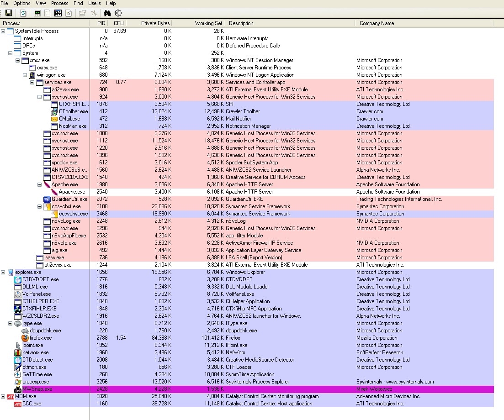Click the CCC.exe ATI icon
The height and width of the screenshot is (420, 504).
[18, 404]
